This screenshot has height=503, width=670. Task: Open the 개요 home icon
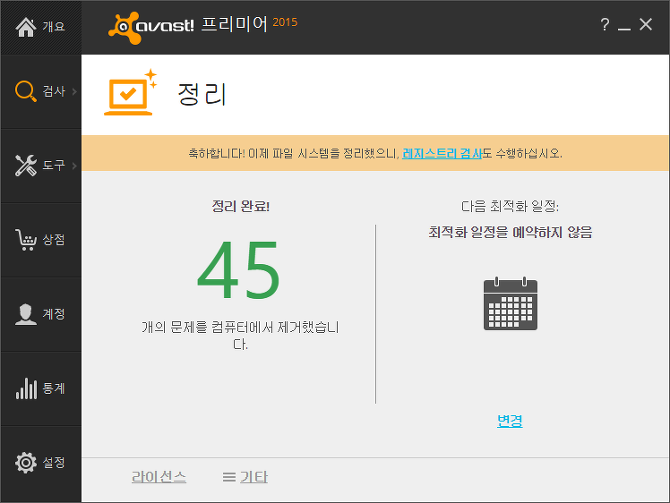click(26, 27)
